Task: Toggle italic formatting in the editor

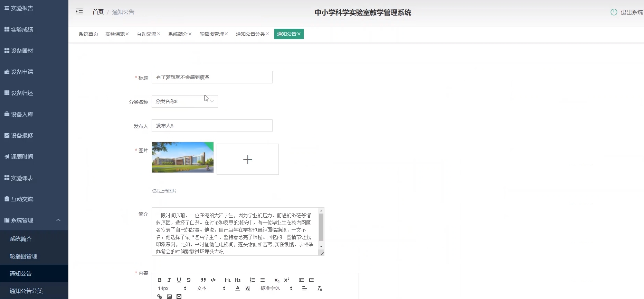Action: (x=169, y=280)
